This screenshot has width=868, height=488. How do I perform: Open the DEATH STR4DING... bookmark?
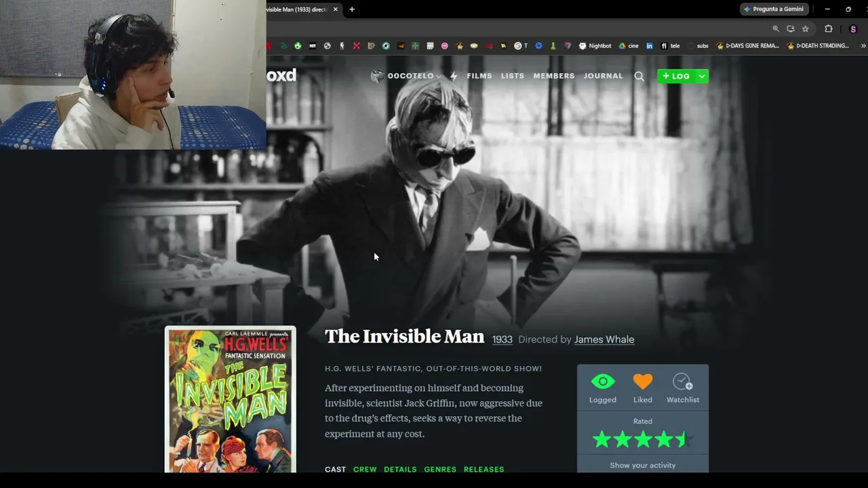click(818, 46)
